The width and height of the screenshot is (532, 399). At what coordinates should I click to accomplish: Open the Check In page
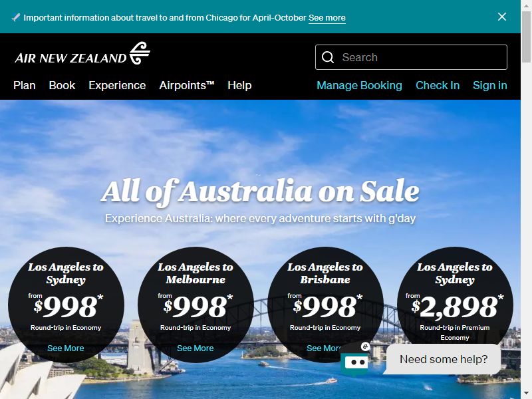[x=438, y=85]
